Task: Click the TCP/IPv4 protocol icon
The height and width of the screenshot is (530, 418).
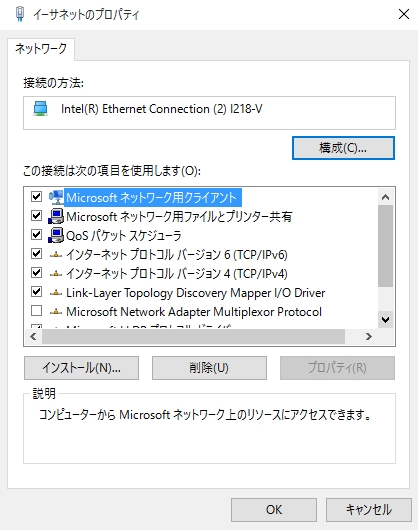Action: tap(56, 273)
